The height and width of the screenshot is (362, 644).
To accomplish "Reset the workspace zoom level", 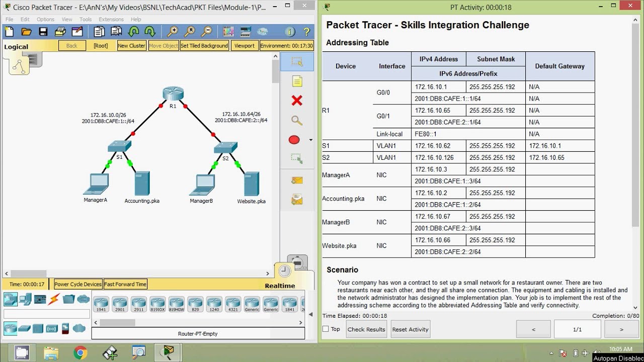I will click(x=190, y=32).
